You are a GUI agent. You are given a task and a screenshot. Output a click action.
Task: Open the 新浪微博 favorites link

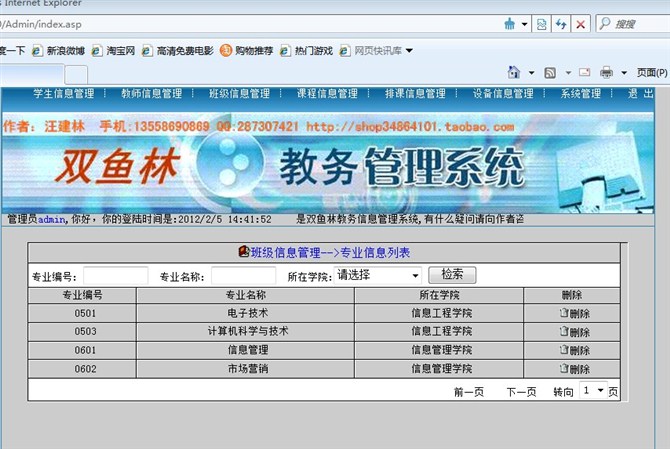59,51
